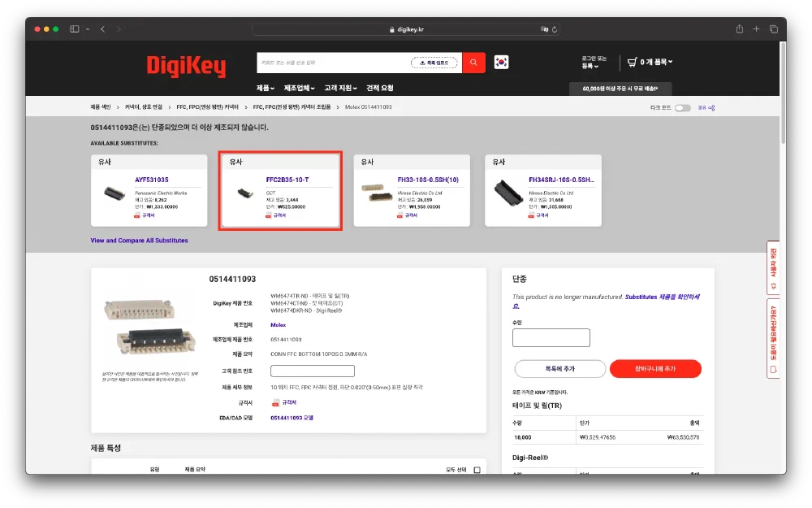
Task: Click the 수량 quantity input field
Action: (551, 337)
